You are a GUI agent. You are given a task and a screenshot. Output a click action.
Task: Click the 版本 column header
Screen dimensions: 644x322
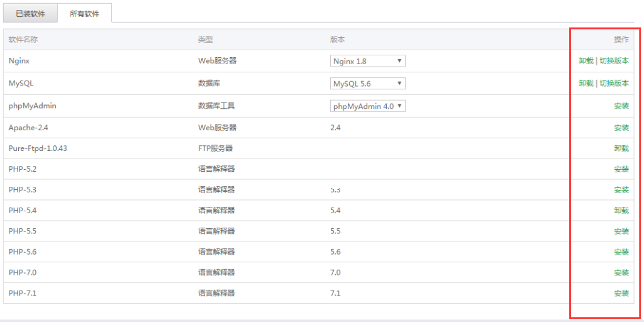pos(337,40)
